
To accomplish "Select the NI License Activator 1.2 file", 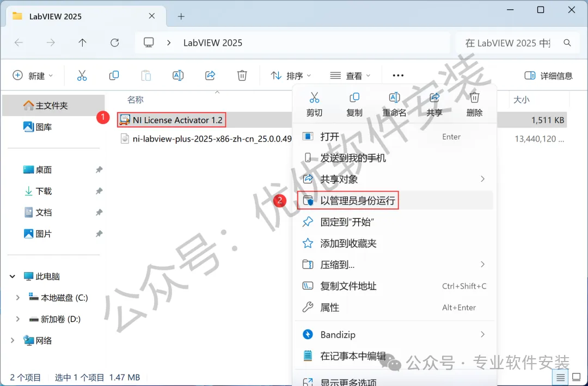I will tap(171, 120).
